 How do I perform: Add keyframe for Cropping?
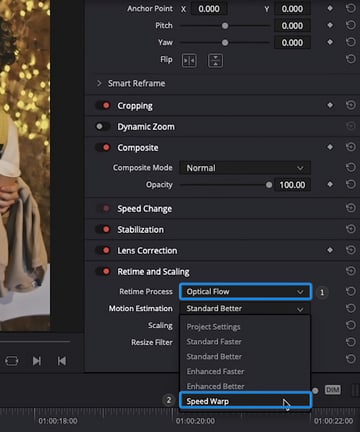pyautogui.click(x=330, y=105)
